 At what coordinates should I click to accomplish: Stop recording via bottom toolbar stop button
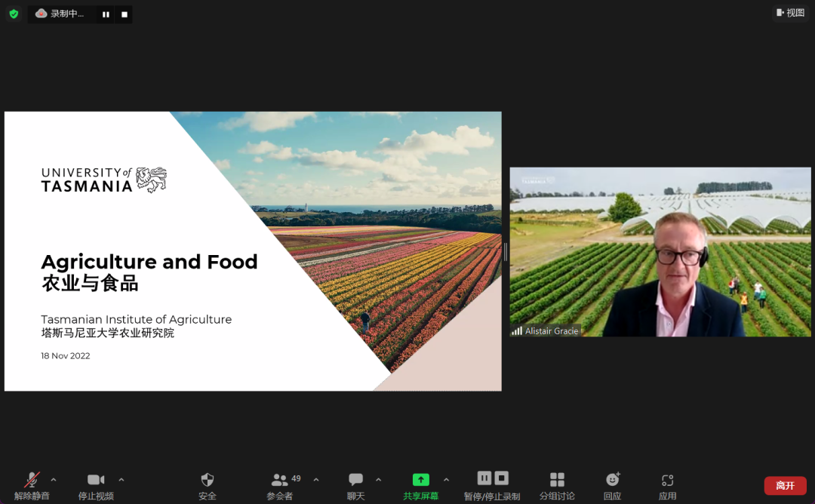[502, 478]
